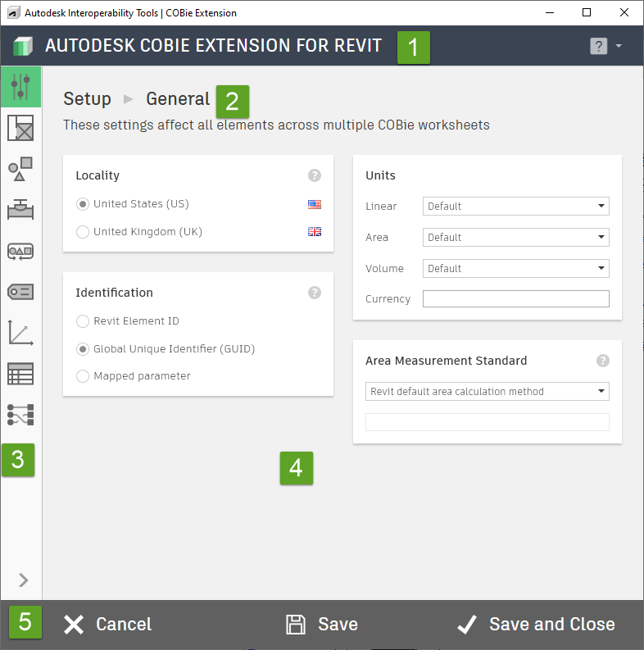Open the schedule table sidebar tab
The image size is (644, 650).
[20, 374]
